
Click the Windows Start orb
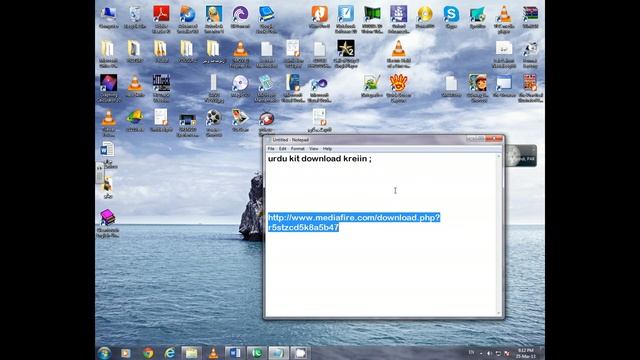[x=104, y=353]
